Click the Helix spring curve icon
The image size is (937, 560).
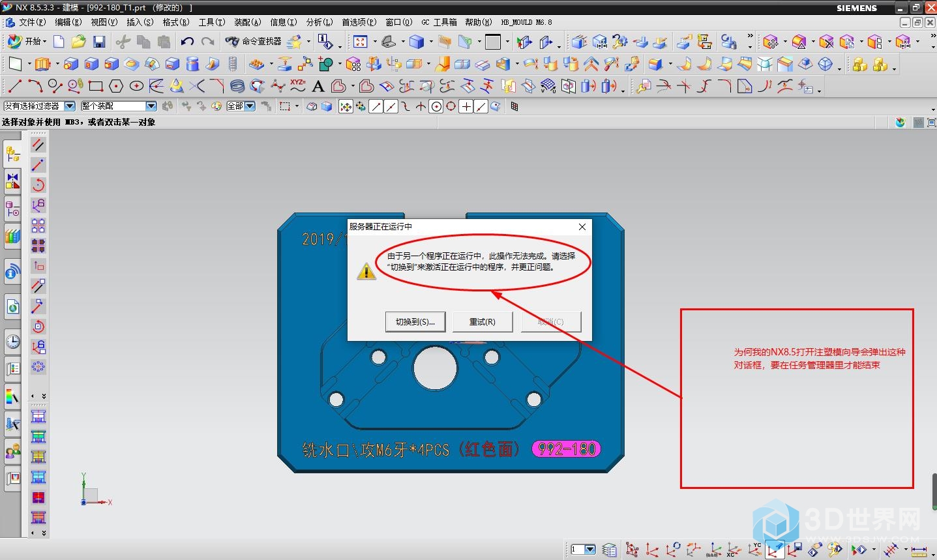237,86
